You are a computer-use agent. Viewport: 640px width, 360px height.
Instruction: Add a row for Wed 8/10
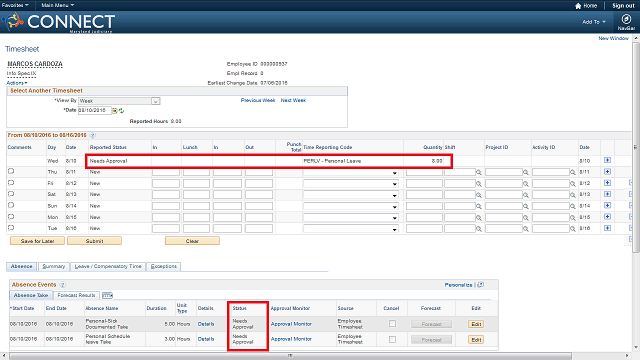click(x=607, y=160)
